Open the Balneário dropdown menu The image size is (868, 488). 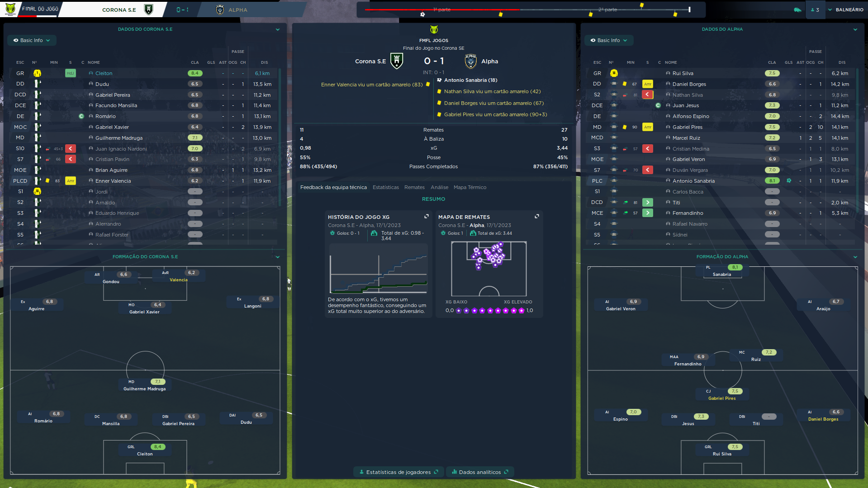[845, 10]
